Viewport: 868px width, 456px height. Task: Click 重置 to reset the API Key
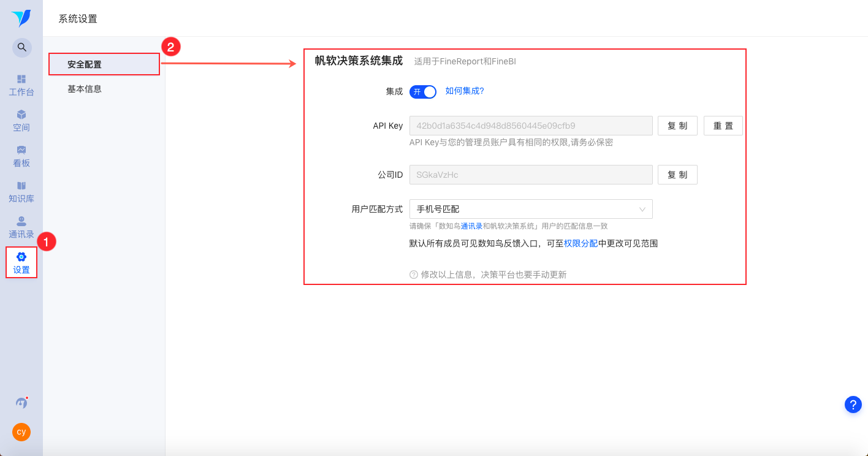pos(723,126)
